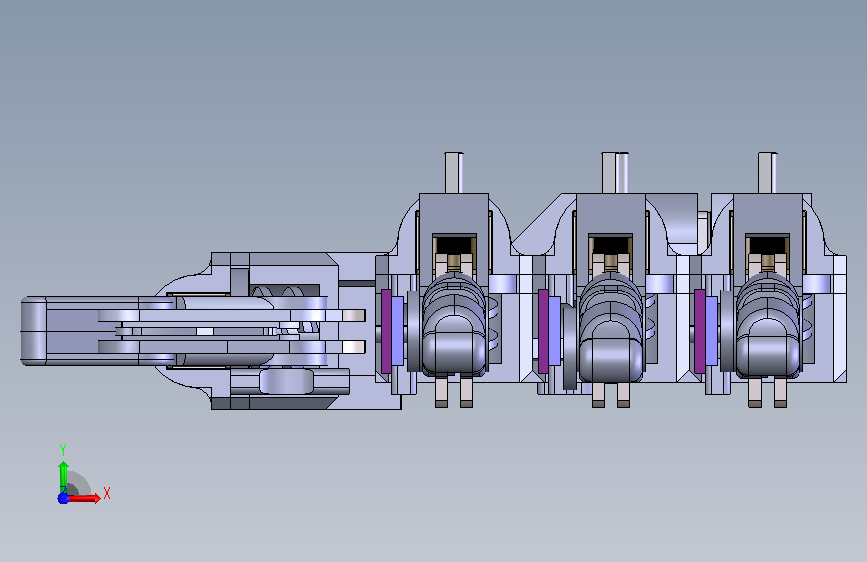The width and height of the screenshot is (867, 562).
Task: Click the green Y axis arrow of triad
Action: click(x=64, y=477)
